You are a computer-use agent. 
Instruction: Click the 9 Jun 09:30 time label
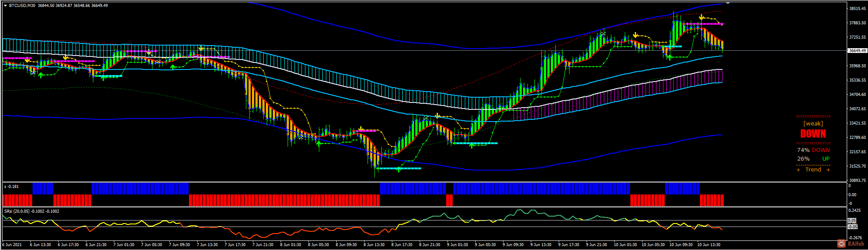513,245
